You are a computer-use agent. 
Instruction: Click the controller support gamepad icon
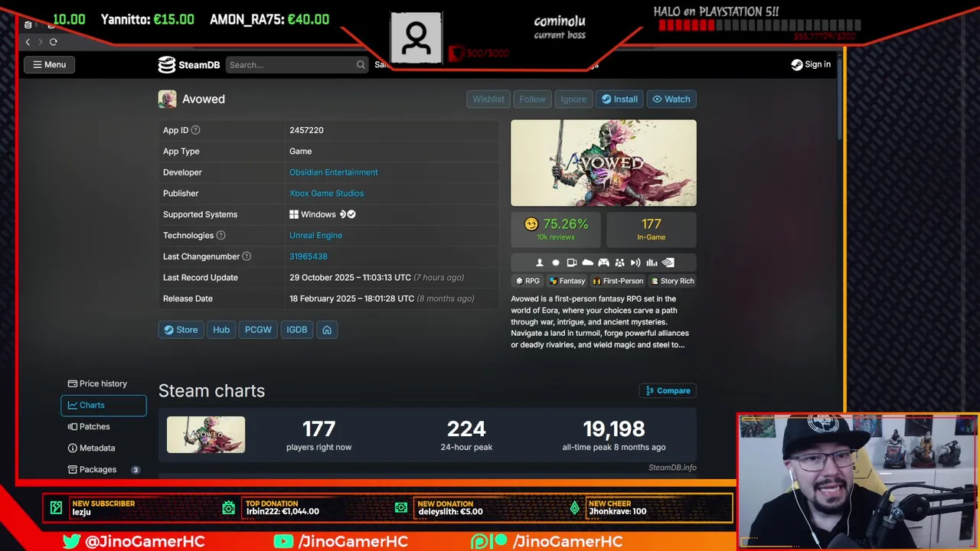coord(603,262)
